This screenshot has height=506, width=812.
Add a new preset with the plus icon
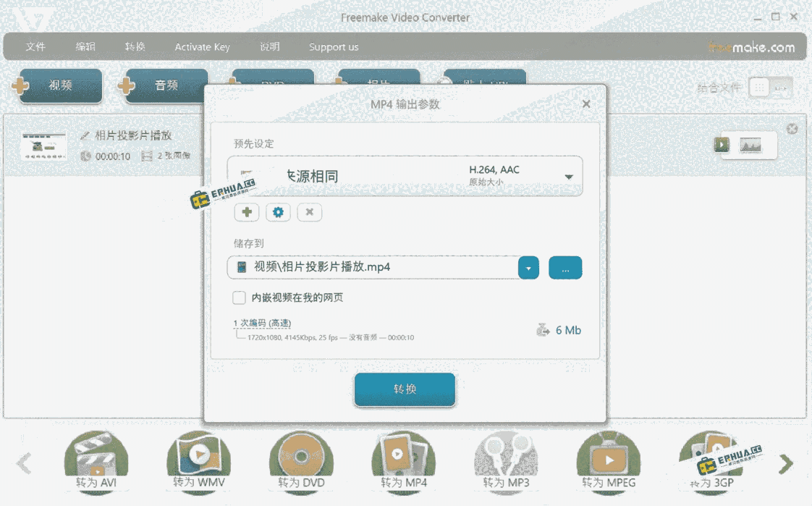coord(246,212)
